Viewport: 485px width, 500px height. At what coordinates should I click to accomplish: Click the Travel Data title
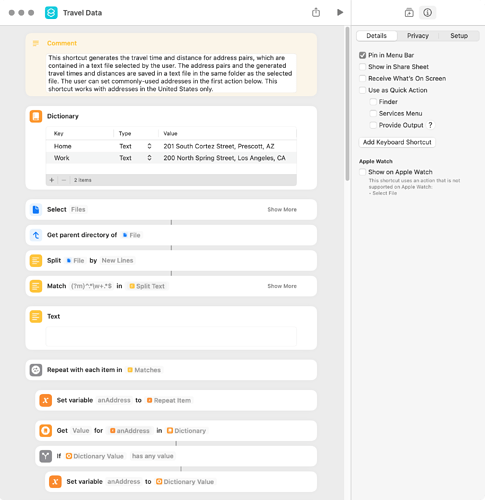pos(82,13)
